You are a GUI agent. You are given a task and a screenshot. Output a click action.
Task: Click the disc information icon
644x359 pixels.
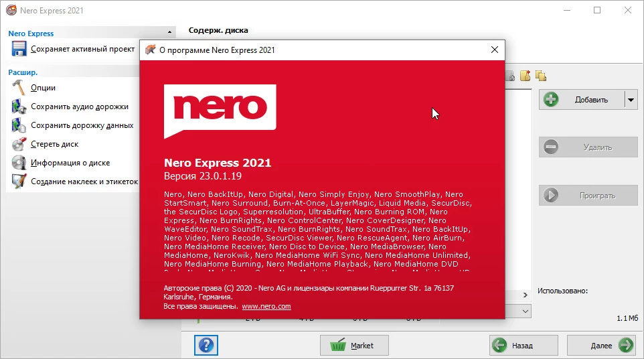point(19,163)
